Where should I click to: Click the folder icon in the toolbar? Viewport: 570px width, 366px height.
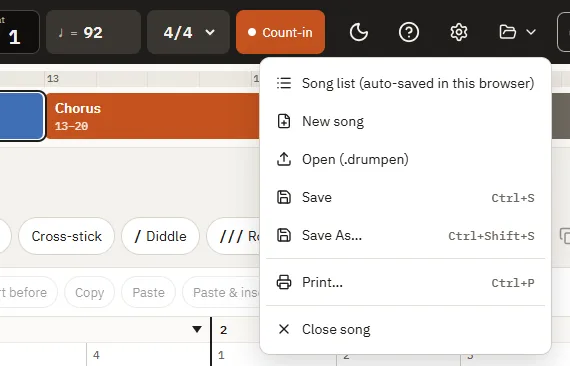click(x=507, y=32)
